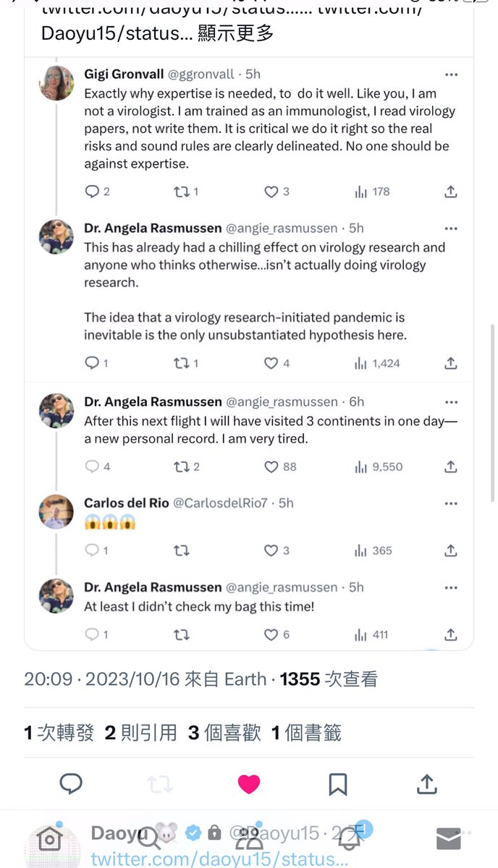The image size is (498, 868).
Task: Open Carlos del Rio's profile picture
Action: point(56,513)
